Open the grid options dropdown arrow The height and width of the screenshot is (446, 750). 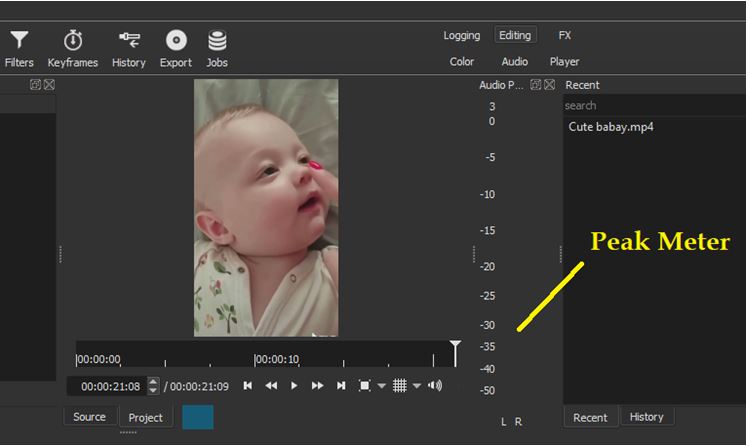[x=417, y=386]
